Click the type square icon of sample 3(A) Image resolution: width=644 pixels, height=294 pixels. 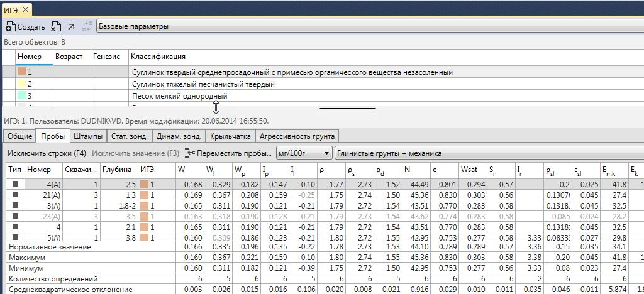[x=15, y=206]
